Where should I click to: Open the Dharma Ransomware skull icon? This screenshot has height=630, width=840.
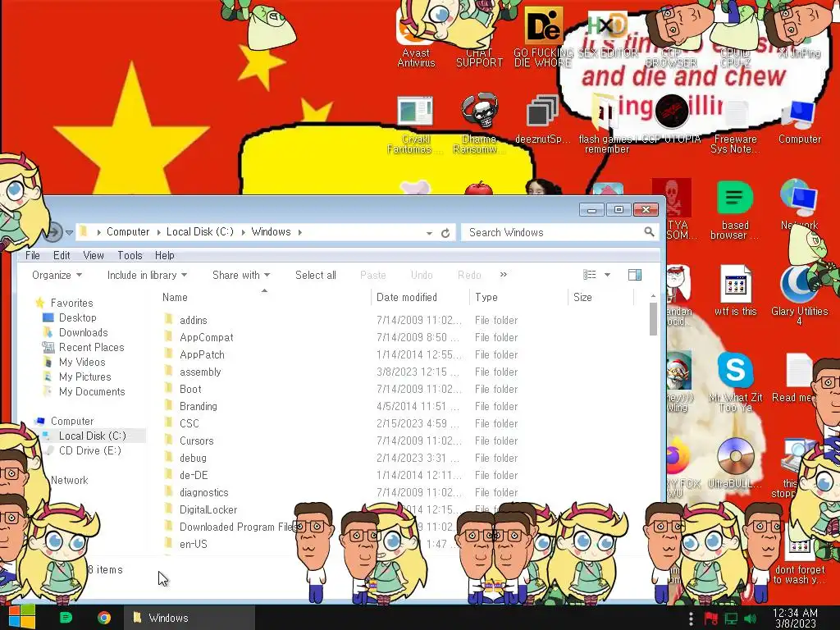coord(479,123)
